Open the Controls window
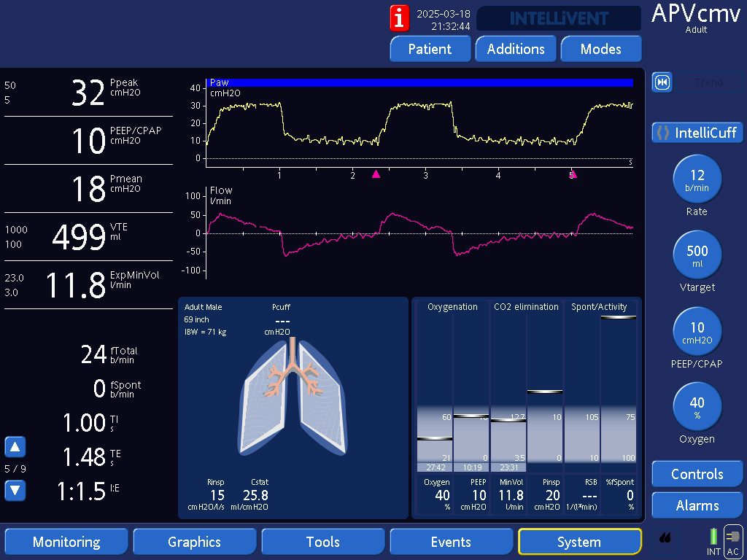Image resolution: width=747 pixels, height=560 pixels. pos(697,474)
